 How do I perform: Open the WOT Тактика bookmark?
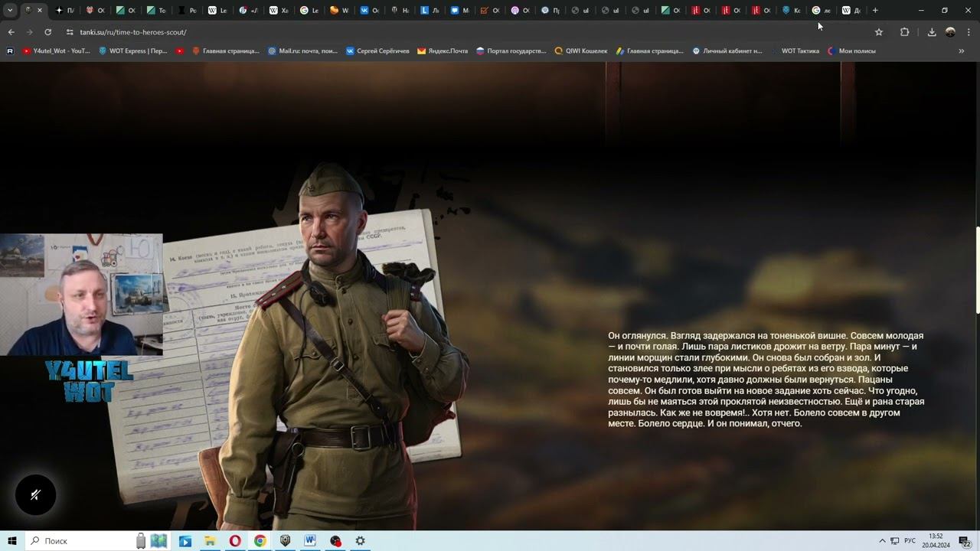click(795, 51)
